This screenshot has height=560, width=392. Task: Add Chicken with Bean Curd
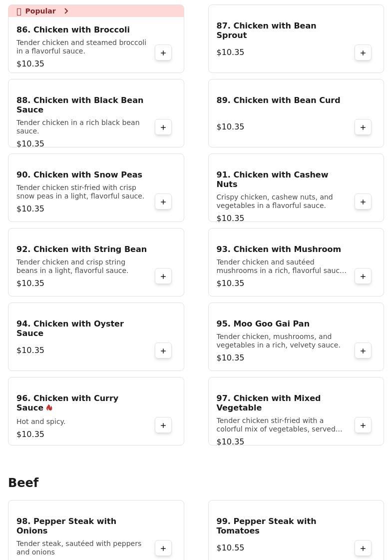pyautogui.click(x=363, y=127)
